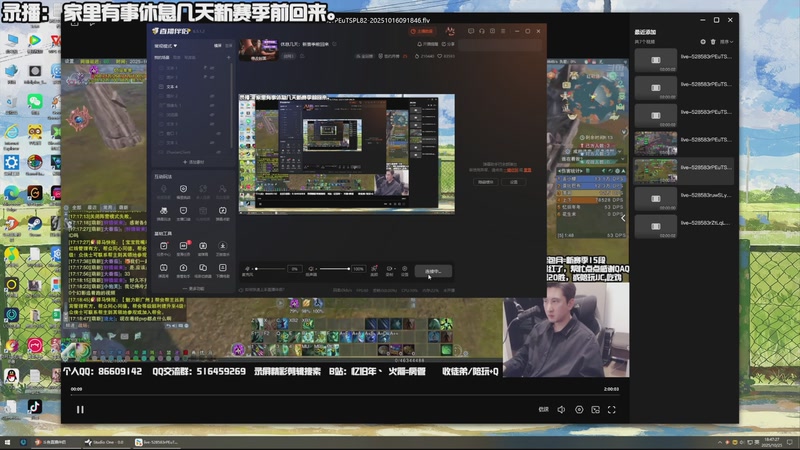Click the music-note icon in 互动玩法 second row

[x=222, y=213]
